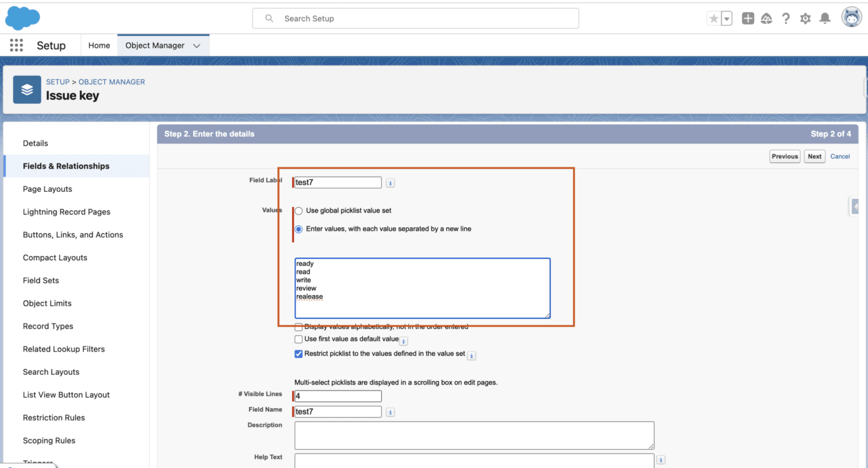Image resolution: width=868 pixels, height=468 pixels.
Task: Click the Salesforce Help question mark icon
Action: tap(786, 18)
